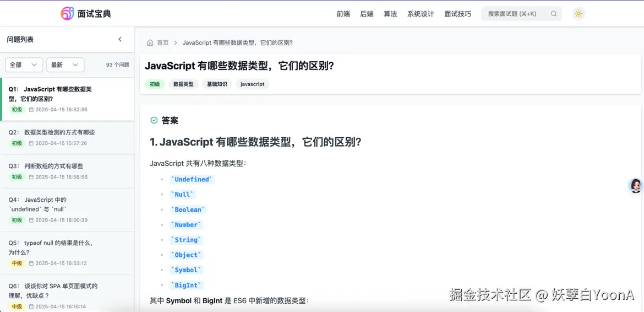Viewport: 644px width, 312px height.
Task: Click the search magnifier icon
Action: (554, 14)
